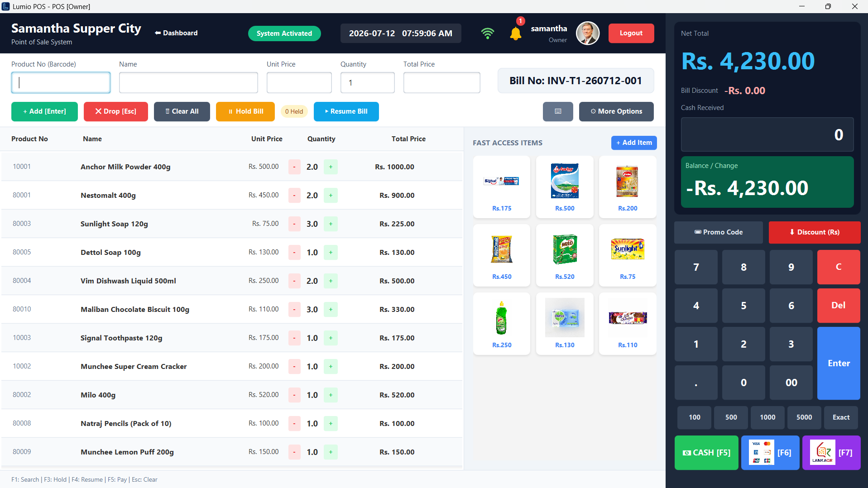Select quick cash amount 100
This screenshot has width=868, height=488.
pos(695,417)
